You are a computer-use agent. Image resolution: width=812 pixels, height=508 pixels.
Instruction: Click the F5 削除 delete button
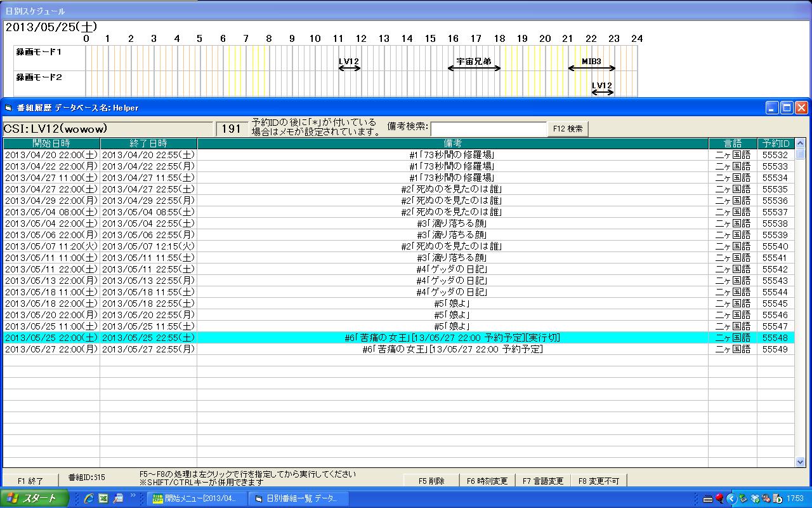(431, 481)
